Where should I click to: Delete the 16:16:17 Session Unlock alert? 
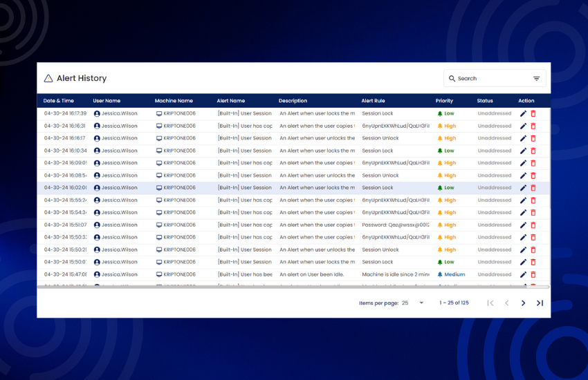[533, 138]
